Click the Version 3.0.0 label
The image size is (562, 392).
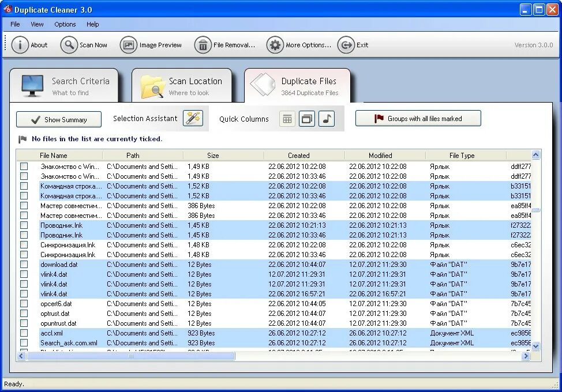[x=534, y=45]
